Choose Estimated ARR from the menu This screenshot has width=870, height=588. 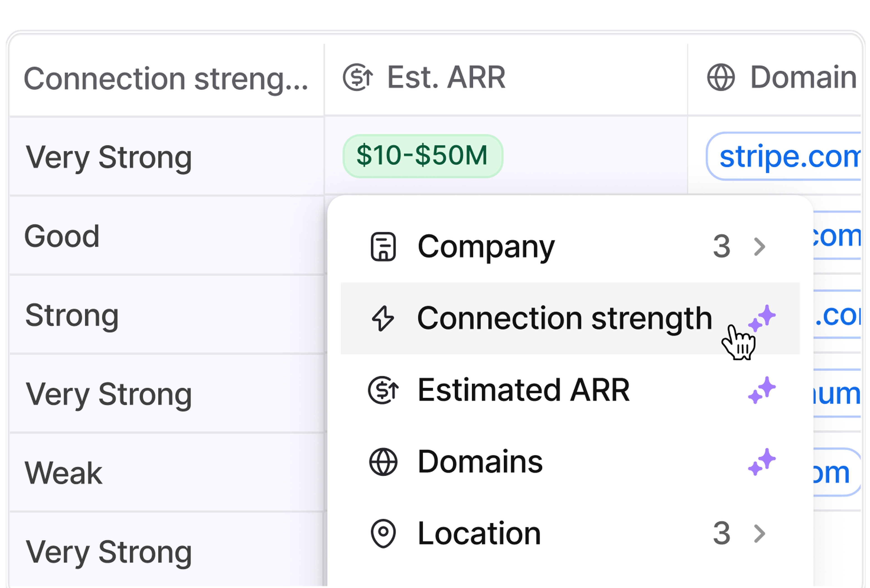pyautogui.click(x=523, y=390)
